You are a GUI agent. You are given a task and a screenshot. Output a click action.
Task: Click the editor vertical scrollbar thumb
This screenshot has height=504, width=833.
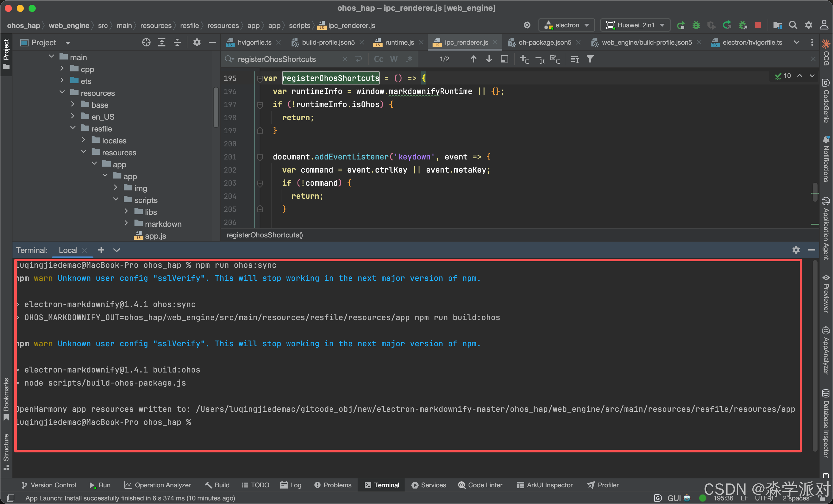(x=815, y=193)
